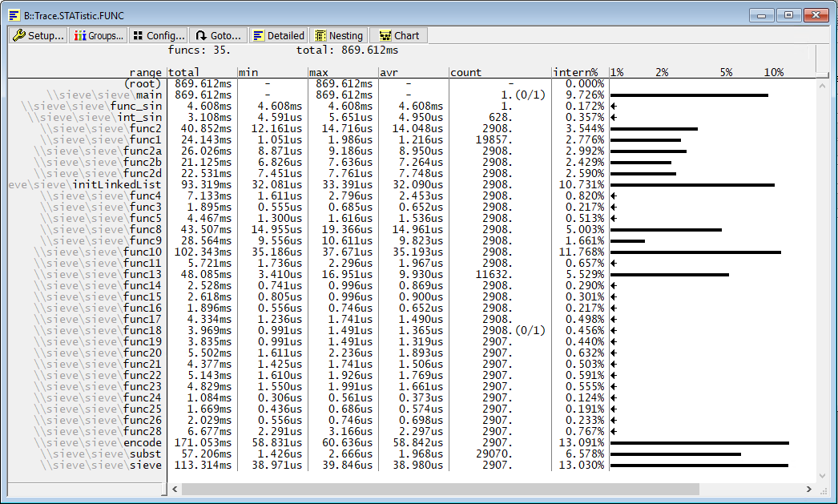Screen dimensions: 838x504
Task: Switch to Detailed view
Action: [278, 35]
